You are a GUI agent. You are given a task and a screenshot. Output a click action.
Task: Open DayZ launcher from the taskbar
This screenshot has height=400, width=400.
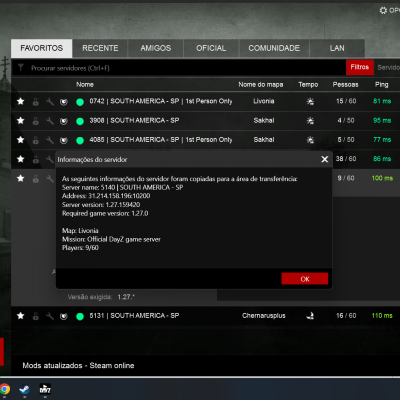click(x=45, y=389)
